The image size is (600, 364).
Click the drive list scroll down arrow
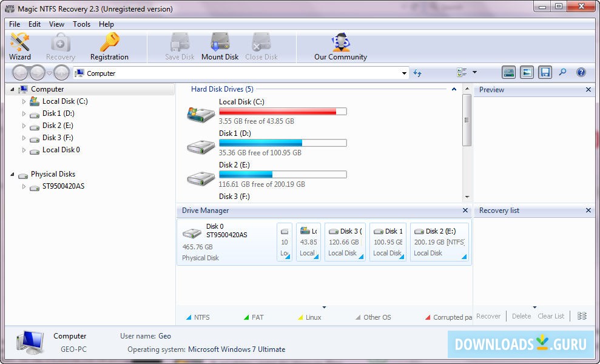[x=467, y=197]
